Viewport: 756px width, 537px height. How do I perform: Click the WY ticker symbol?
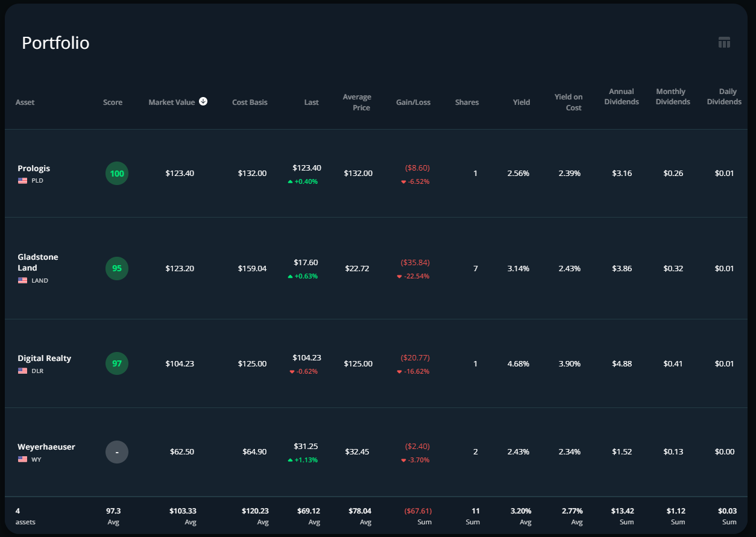pos(36,459)
